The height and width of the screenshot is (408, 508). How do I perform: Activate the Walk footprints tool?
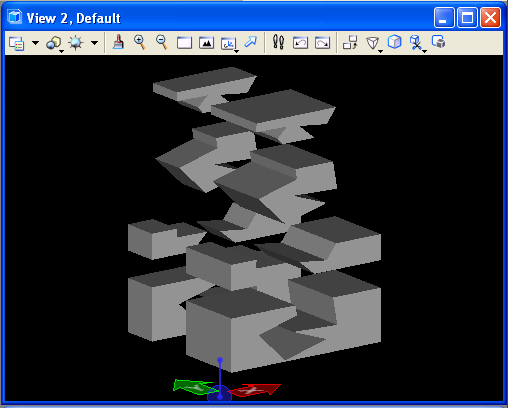click(x=278, y=42)
